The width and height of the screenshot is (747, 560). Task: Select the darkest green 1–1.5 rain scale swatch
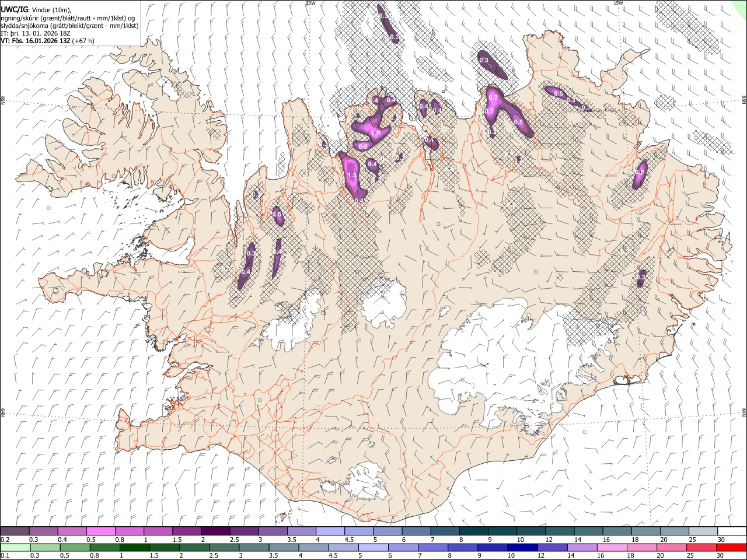pyautogui.click(x=135, y=548)
